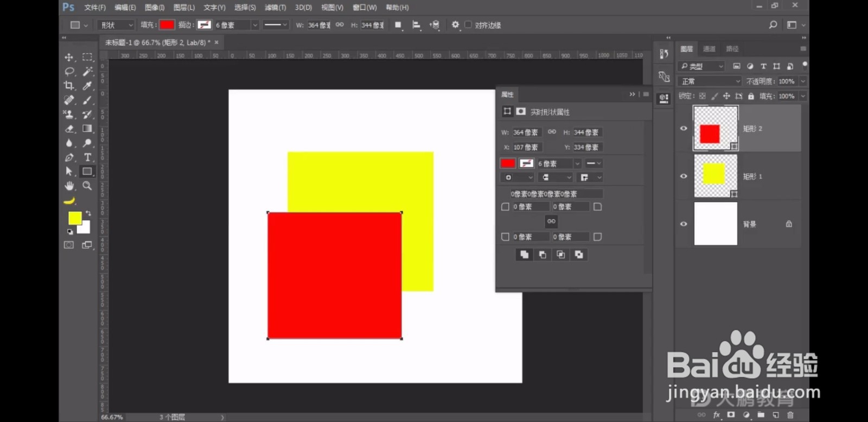
Task: Select the Magic Wand tool
Action: point(87,72)
